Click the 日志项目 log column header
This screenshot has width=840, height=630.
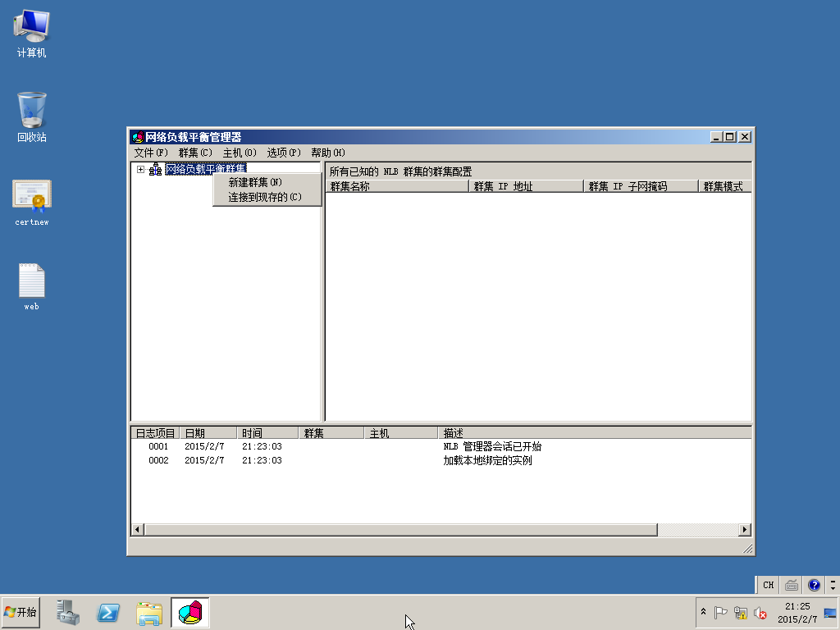pos(155,433)
